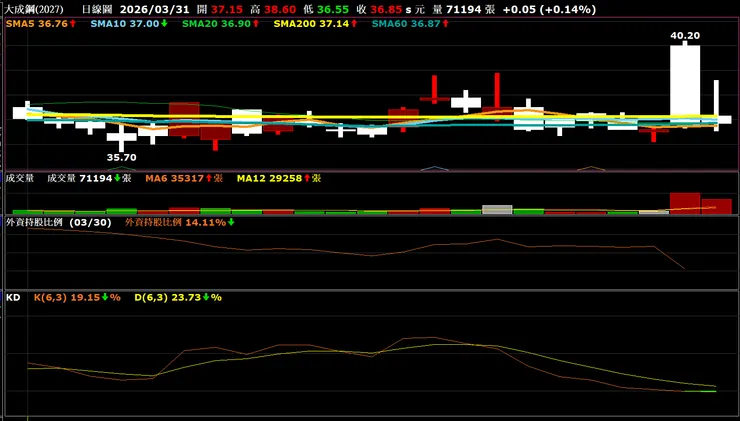Select the SMA10 37.00 indicator label
Screen dimensions: 740x421
click(x=129, y=23)
